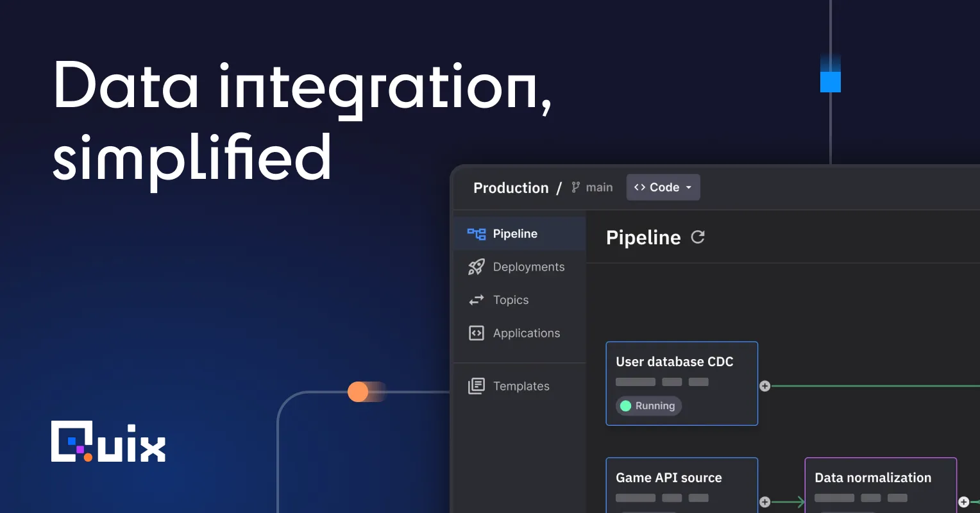Viewport: 980px width, 513px height.
Task: Click the Pipeline page heading
Action: (643, 238)
